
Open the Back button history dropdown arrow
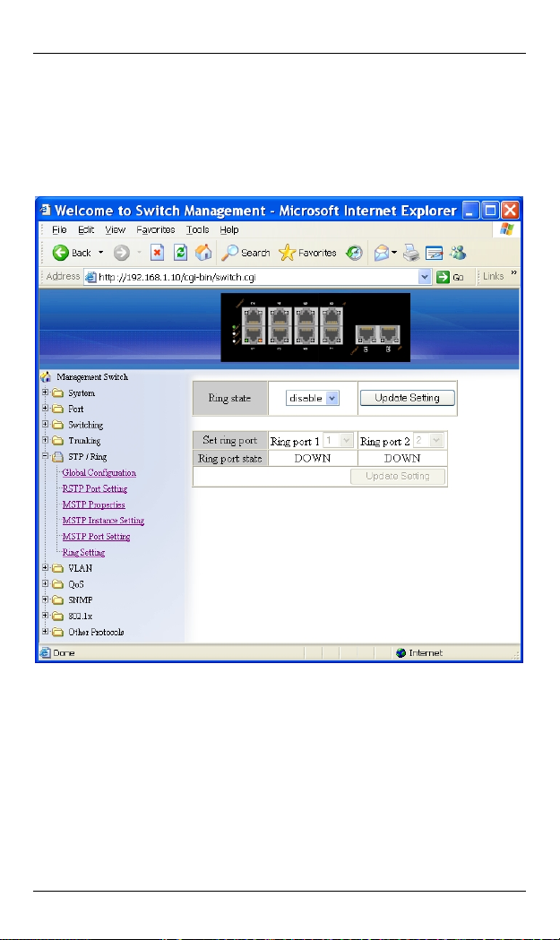pos(100,253)
